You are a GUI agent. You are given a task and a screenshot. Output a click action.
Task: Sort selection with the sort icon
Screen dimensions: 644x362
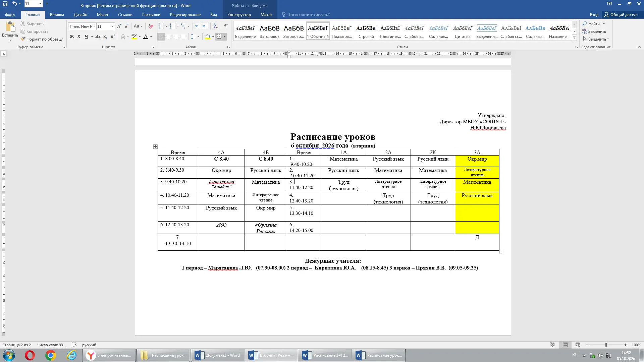216,26
